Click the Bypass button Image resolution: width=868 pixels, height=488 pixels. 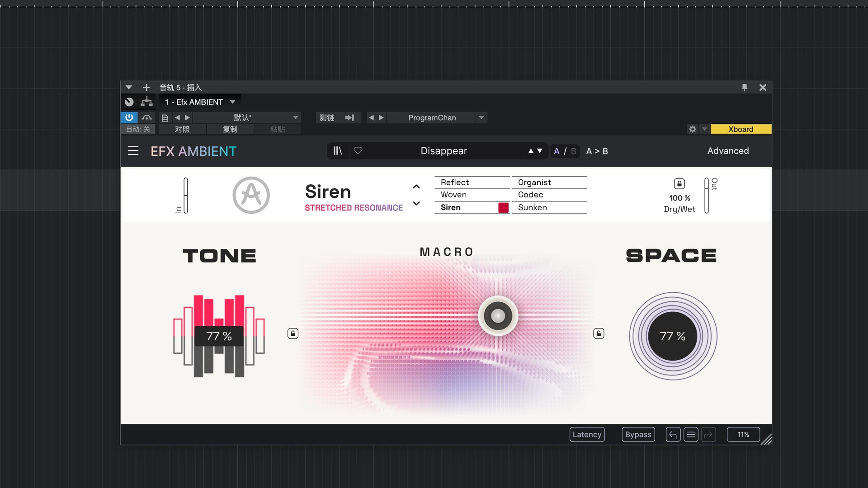(638, 435)
